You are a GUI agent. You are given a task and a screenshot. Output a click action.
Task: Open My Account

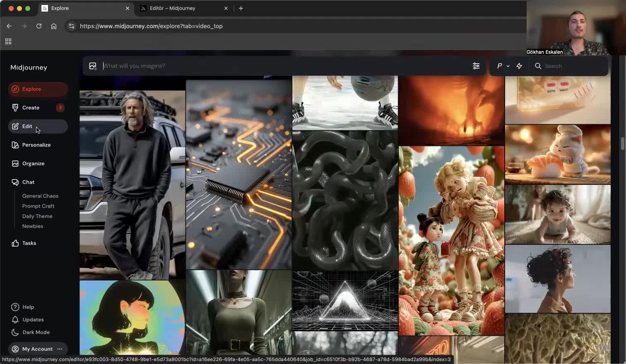coord(37,349)
